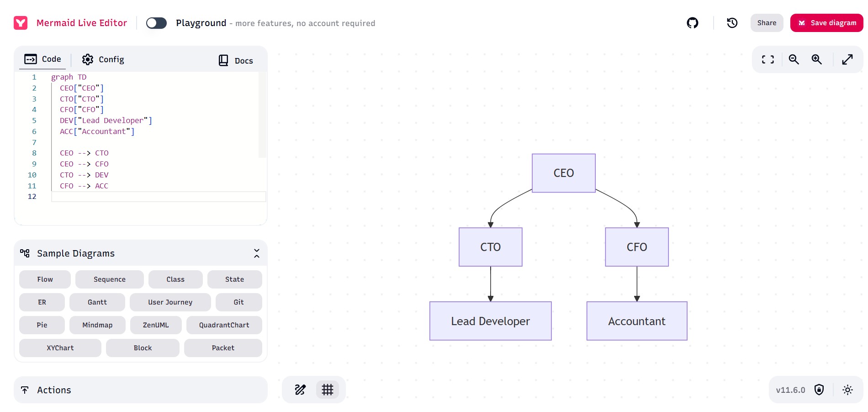
Task: Open the Docs link
Action: (236, 60)
